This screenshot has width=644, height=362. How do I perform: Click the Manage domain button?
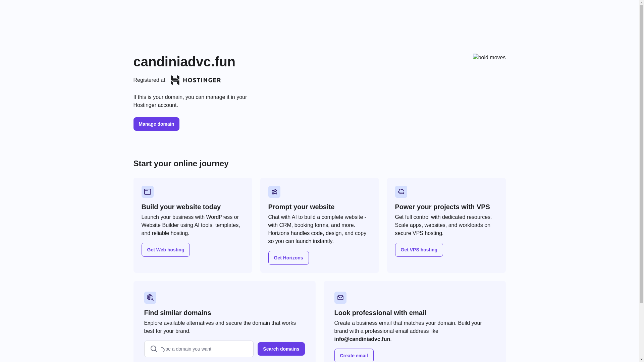[x=156, y=124]
